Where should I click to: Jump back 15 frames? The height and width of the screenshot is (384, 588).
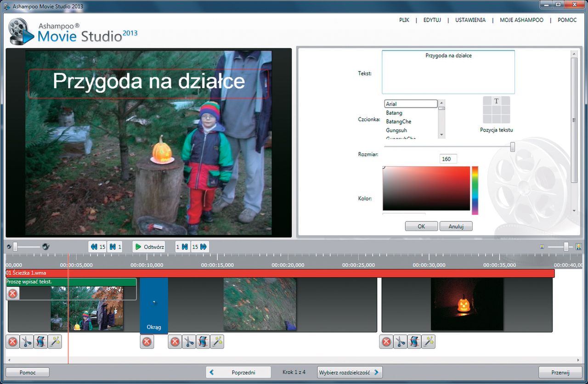tap(98, 247)
